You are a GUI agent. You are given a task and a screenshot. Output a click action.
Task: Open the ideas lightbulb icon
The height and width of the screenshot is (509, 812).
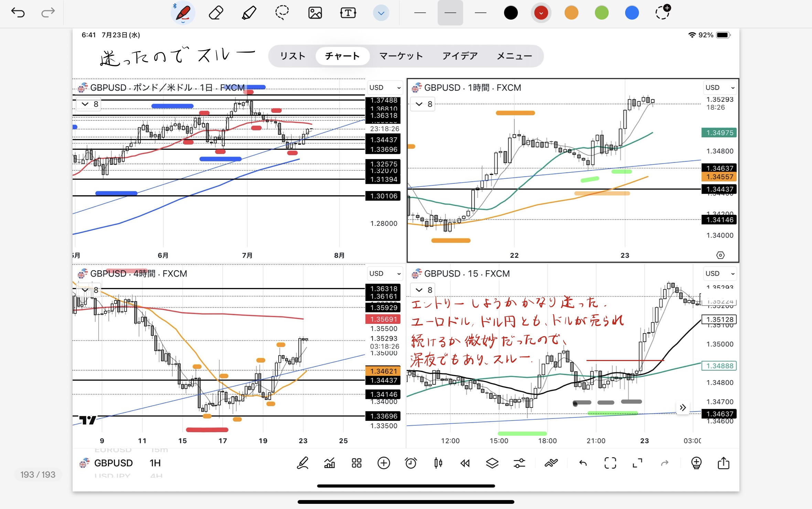(x=696, y=463)
